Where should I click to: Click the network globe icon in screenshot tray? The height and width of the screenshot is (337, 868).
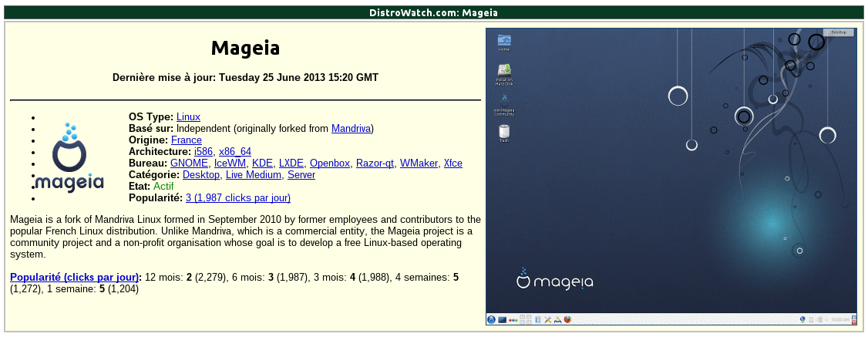point(802,319)
